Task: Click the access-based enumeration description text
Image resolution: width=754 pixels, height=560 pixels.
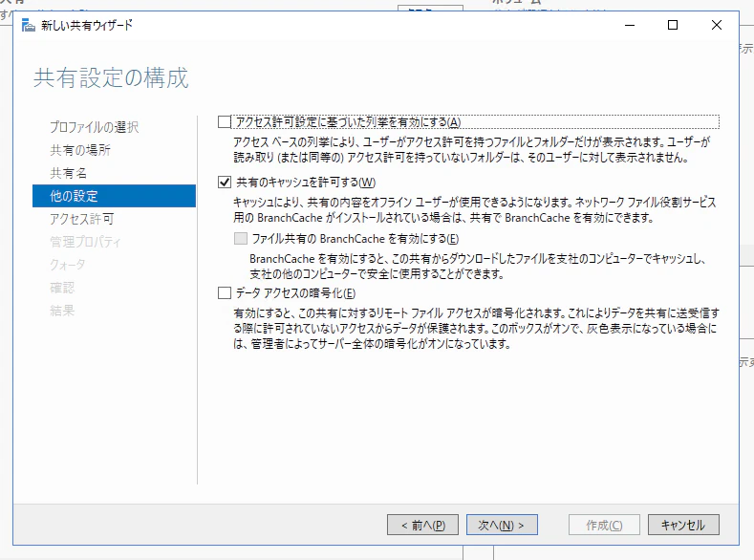Action: pyautogui.click(x=472, y=149)
